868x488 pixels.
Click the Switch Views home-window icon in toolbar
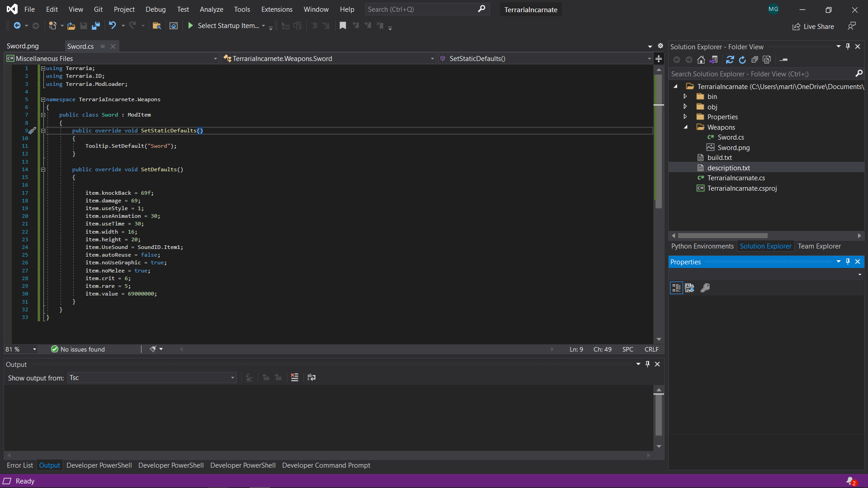(174, 26)
